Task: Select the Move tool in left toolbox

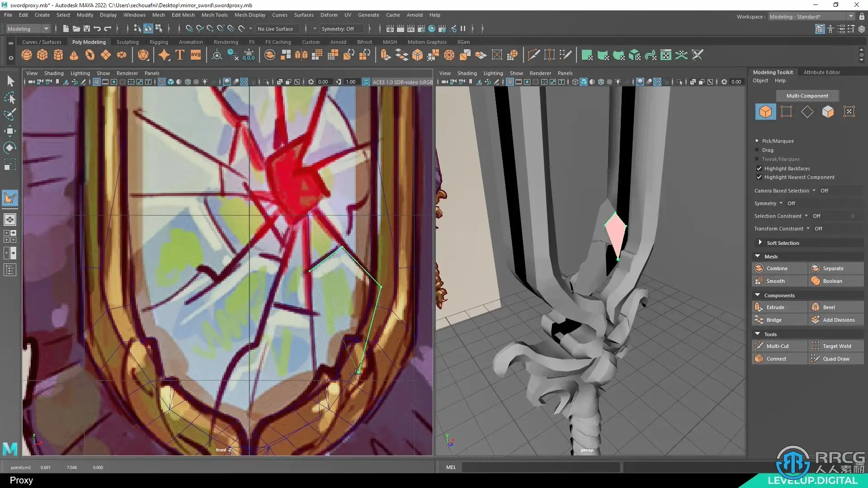Action: coord(10,131)
